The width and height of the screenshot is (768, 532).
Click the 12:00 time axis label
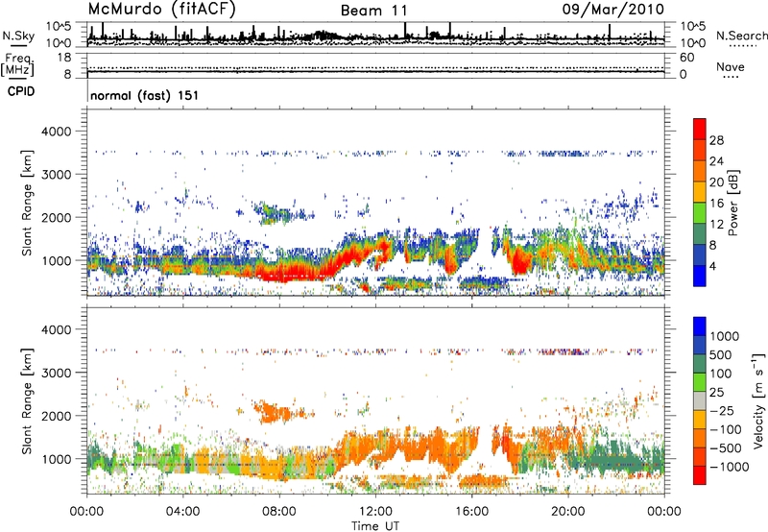[x=375, y=512]
